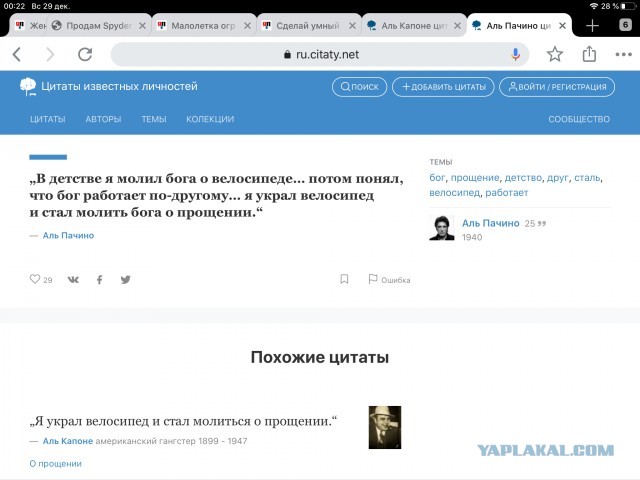Screen dimensions: 640x480
Task: Open the similar quote Я украл велосипед
Action: point(183,421)
